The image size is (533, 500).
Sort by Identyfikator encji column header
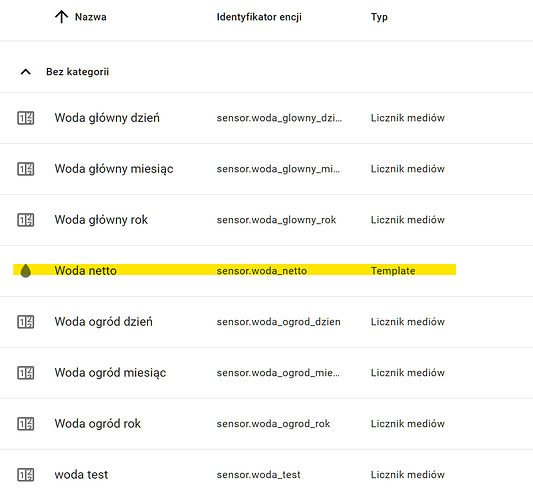click(x=259, y=17)
